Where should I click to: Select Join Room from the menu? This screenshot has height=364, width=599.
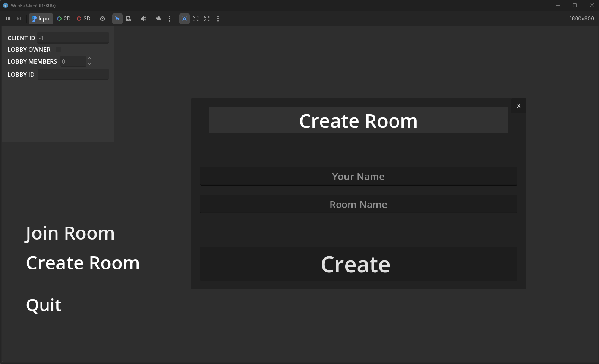pos(70,233)
